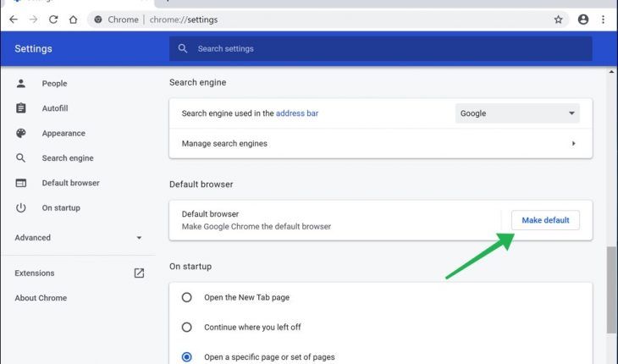Click the On startup section heading
This screenshot has height=364, width=618.
click(x=190, y=267)
